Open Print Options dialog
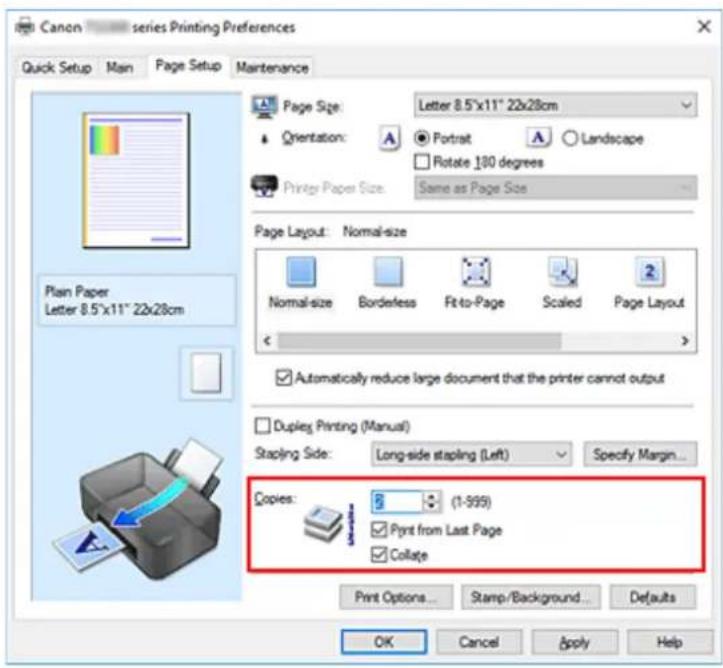The image size is (723, 668). (x=396, y=597)
